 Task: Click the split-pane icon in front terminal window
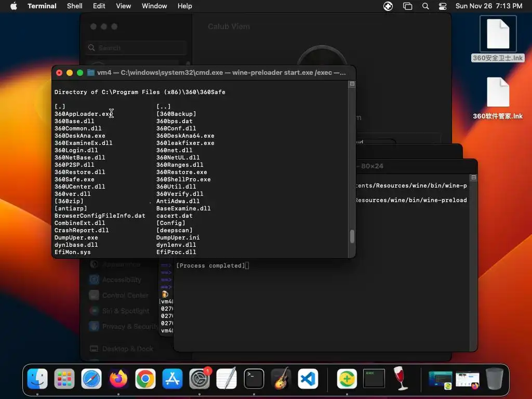[352, 84]
